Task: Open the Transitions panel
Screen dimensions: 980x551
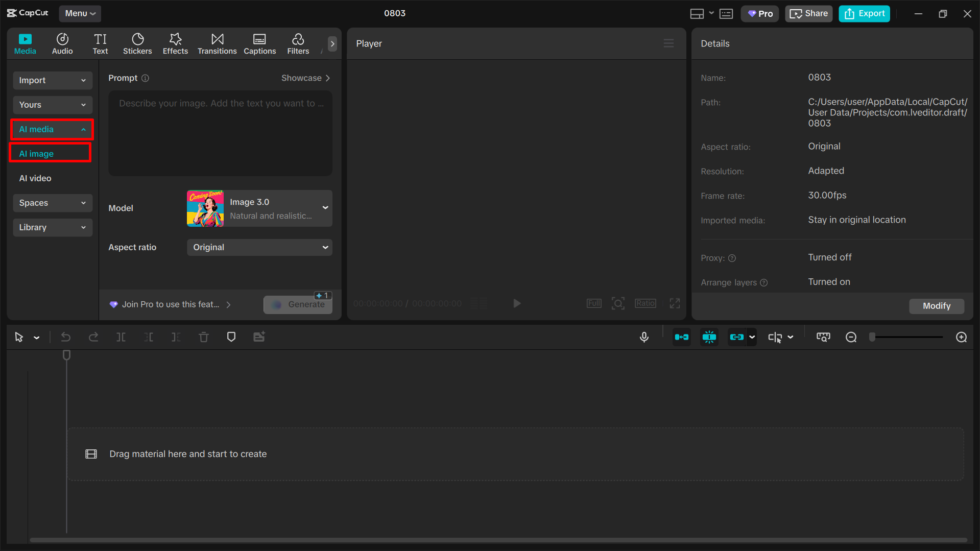Action: pos(217,43)
